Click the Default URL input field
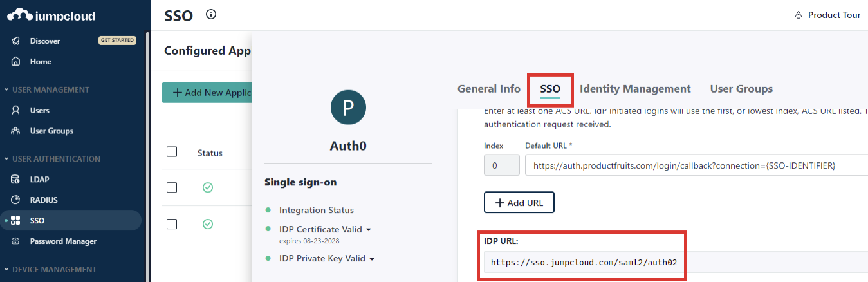Screen dimensions: 868x282 696,165
